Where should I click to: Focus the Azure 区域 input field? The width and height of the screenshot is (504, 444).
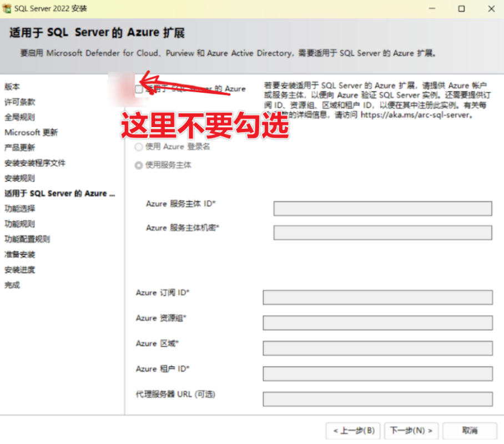pyautogui.click(x=377, y=348)
